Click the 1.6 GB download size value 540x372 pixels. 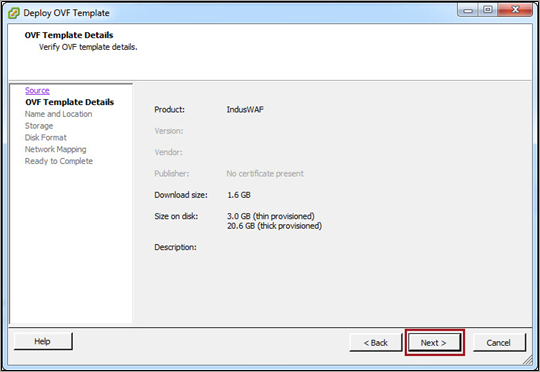pos(239,195)
